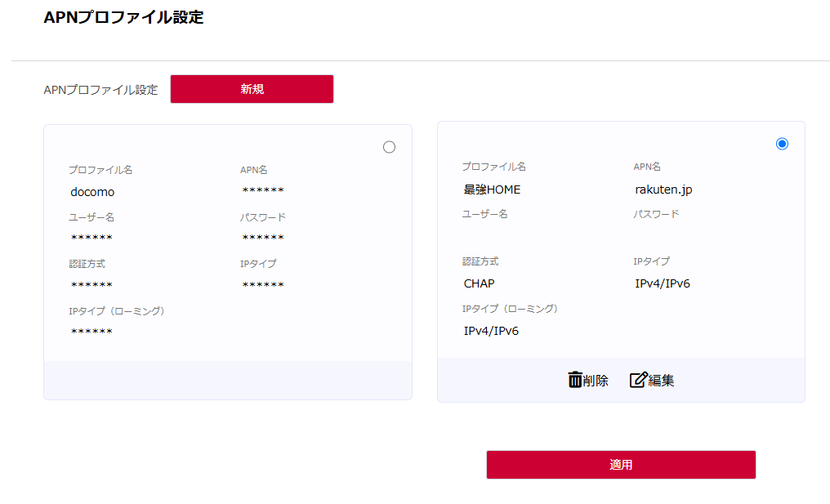Image resolution: width=830 pixels, height=504 pixels.
Task: Click the pencil edit icon
Action: pyautogui.click(x=638, y=380)
